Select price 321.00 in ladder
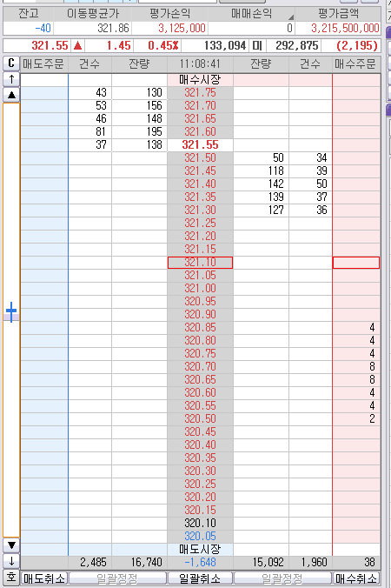Viewport: 391px width, 588px height. (x=200, y=289)
